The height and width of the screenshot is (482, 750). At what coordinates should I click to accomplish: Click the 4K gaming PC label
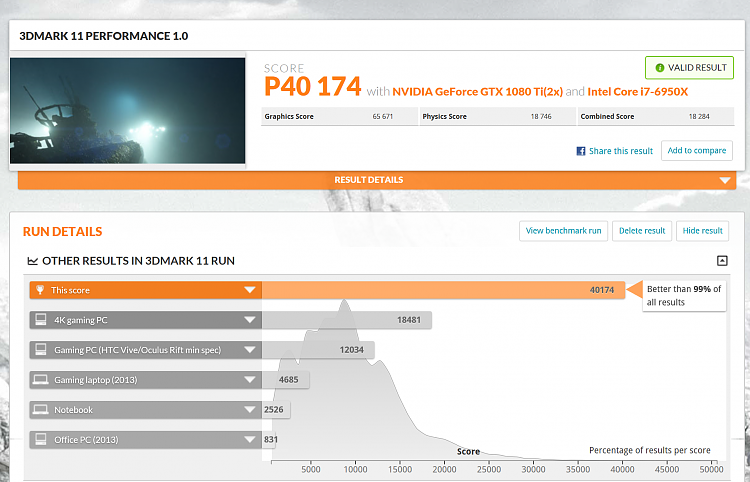[x=80, y=320]
